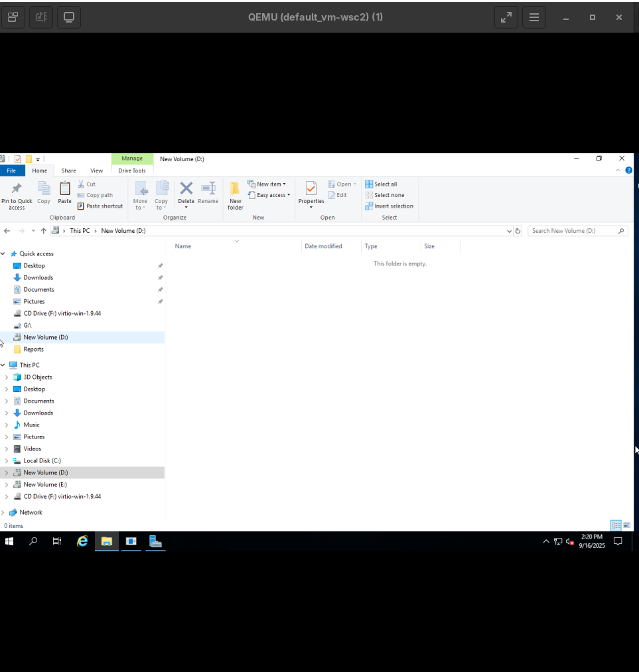Viewport: 639px width, 672px height.
Task: Sort by the Name column header
Action: coord(183,246)
